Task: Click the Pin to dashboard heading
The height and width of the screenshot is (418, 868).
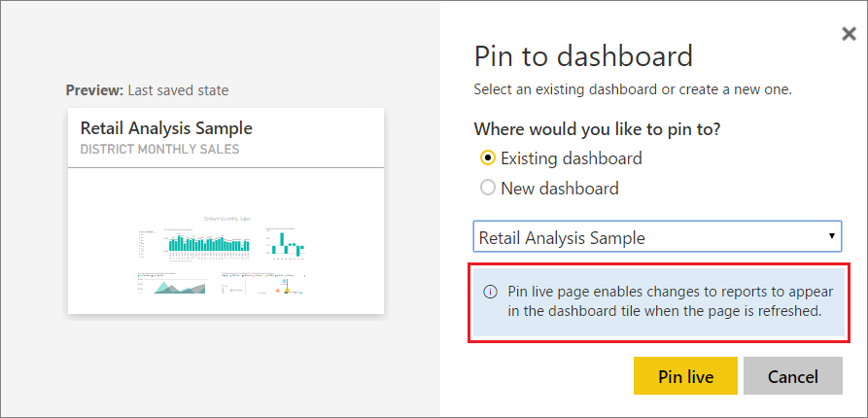Action: [x=583, y=55]
